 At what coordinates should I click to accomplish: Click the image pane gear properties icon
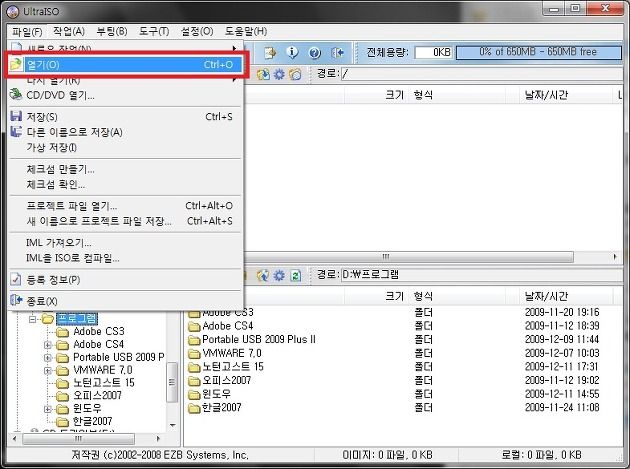tap(279, 74)
